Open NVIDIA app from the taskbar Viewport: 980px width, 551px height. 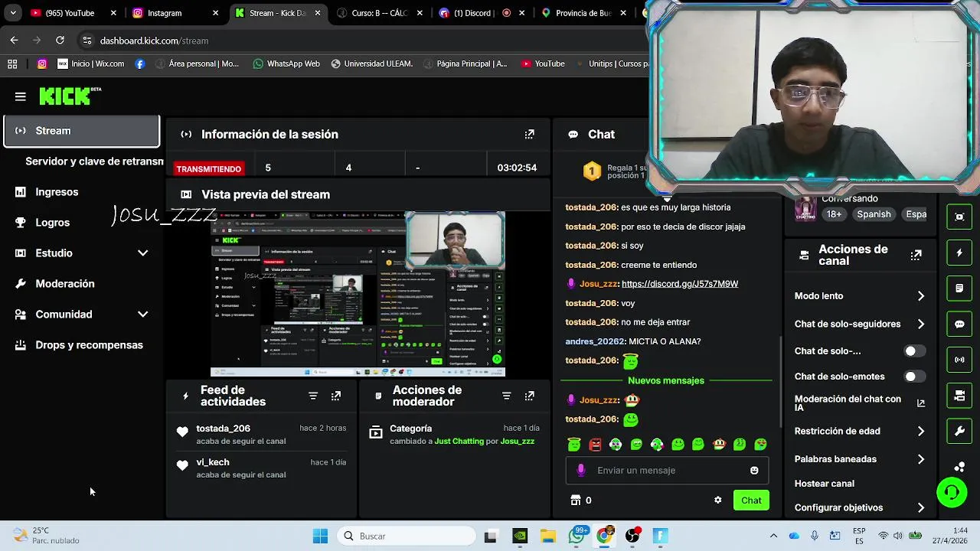[x=519, y=536]
